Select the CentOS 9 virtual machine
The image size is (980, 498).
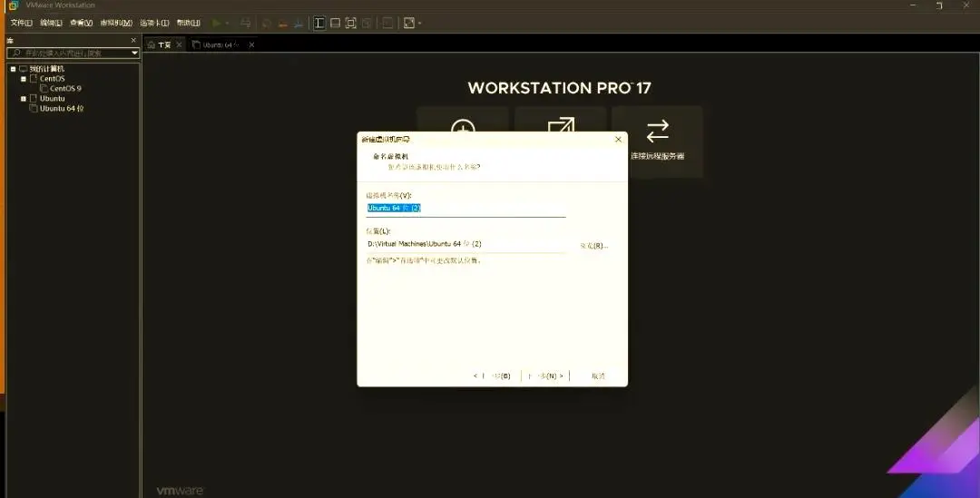pyautogui.click(x=65, y=89)
